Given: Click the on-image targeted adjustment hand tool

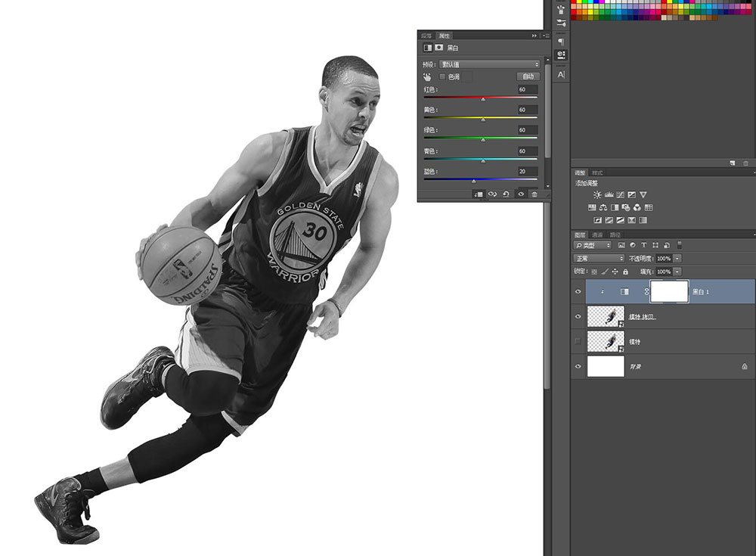Looking at the screenshot, I should [427, 76].
